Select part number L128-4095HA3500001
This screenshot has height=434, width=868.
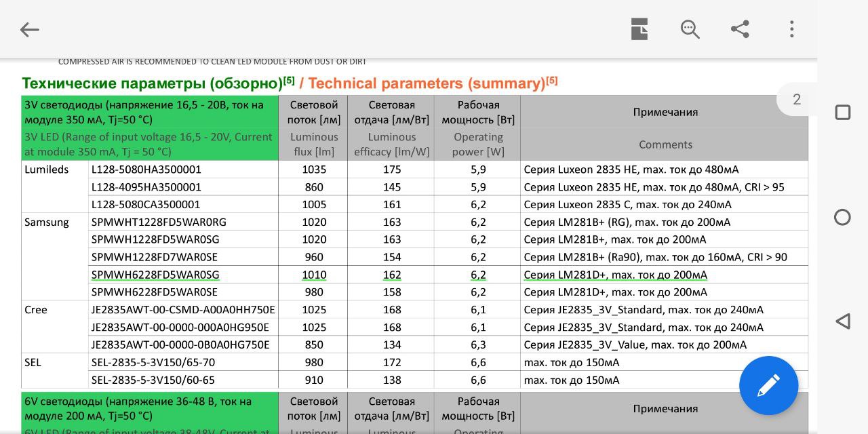(x=146, y=187)
